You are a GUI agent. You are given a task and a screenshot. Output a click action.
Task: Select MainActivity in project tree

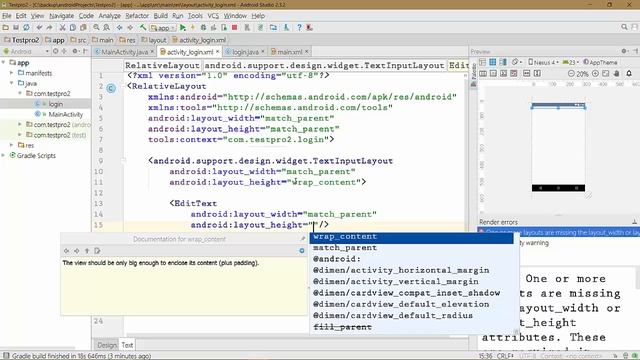[x=65, y=114]
